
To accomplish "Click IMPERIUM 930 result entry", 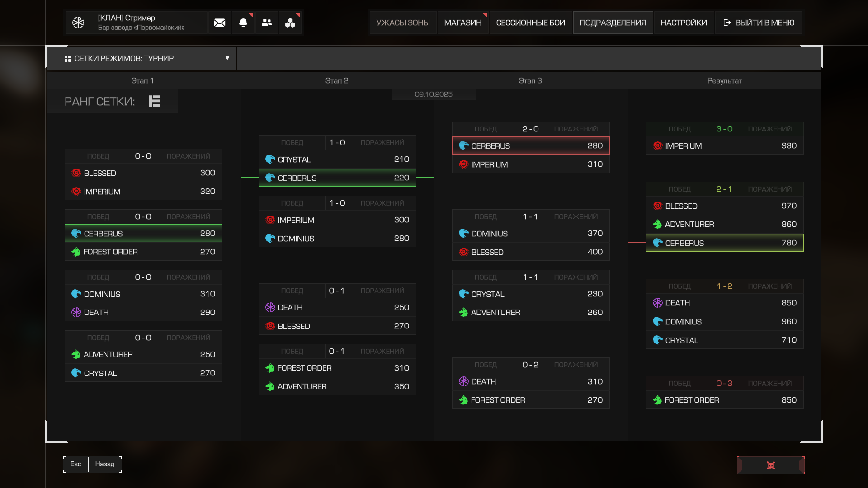I will (724, 146).
